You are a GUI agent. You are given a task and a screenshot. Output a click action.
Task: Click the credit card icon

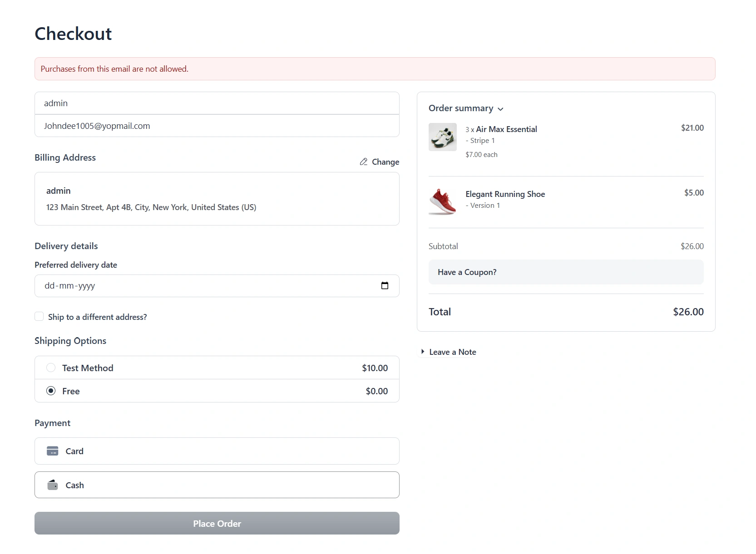tap(53, 451)
